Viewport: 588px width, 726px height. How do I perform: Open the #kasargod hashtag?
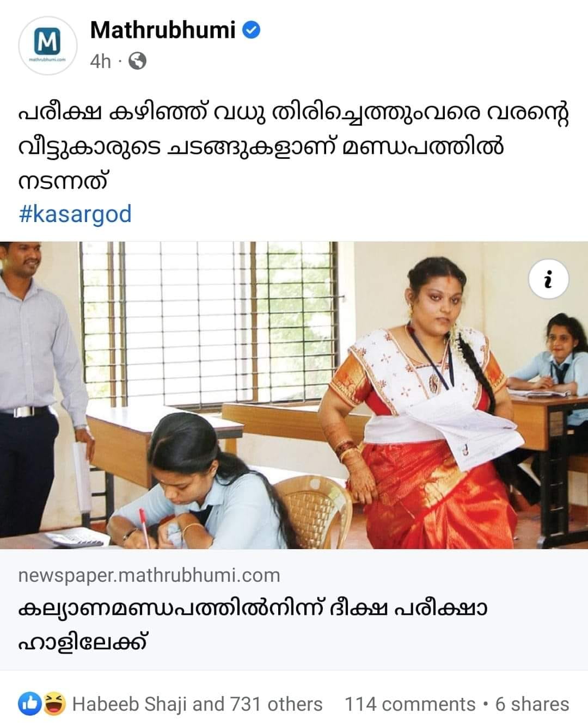(75, 214)
